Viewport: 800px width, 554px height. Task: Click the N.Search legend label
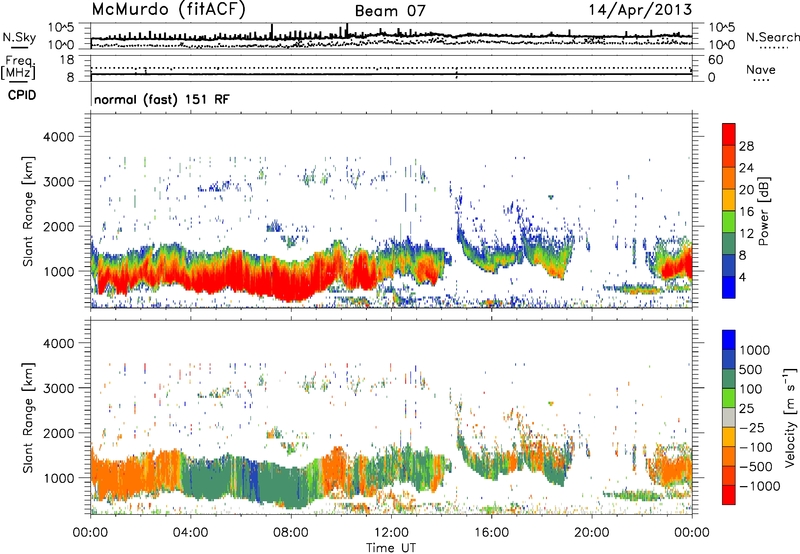(772, 37)
